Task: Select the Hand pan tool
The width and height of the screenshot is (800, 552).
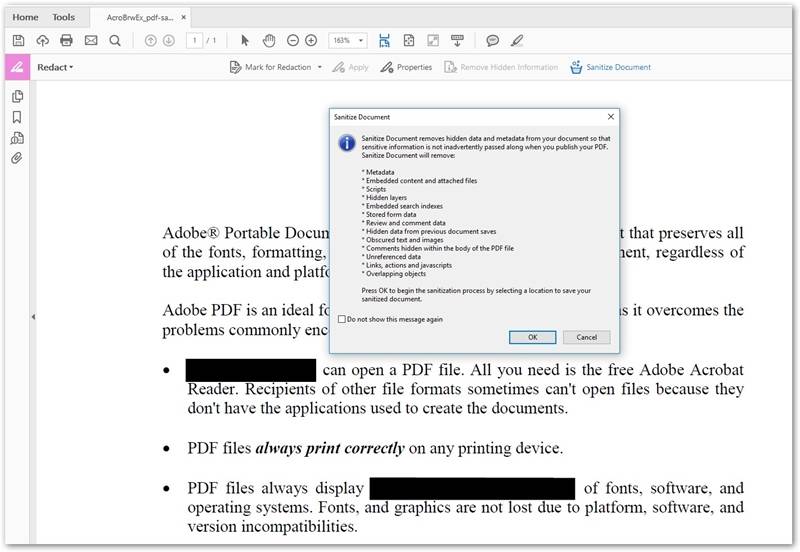Action: click(269, 41)
